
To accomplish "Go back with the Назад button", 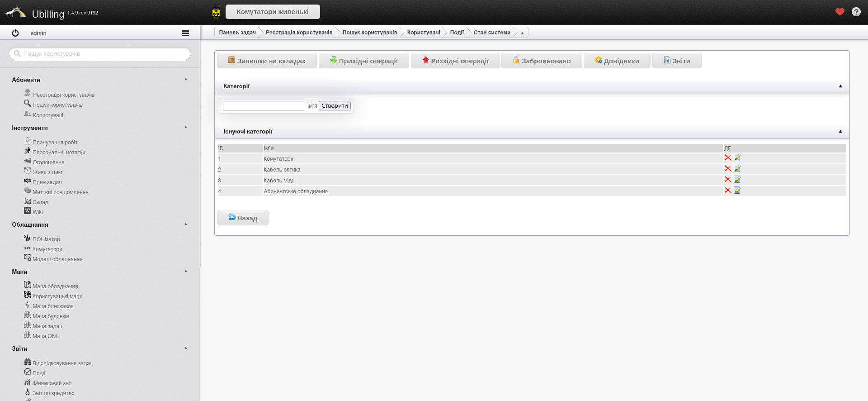I will [x=243, y=218].
